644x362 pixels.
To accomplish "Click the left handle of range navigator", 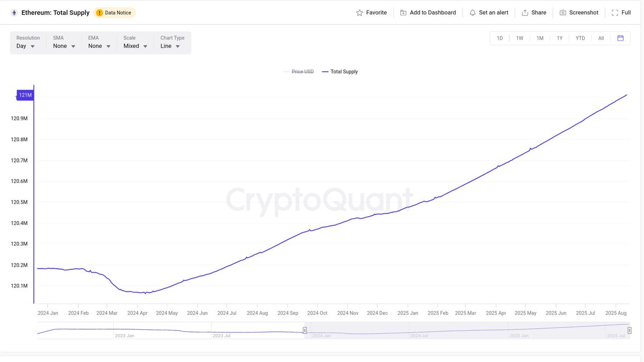I will pyautogui.click(x=305, y=330).
